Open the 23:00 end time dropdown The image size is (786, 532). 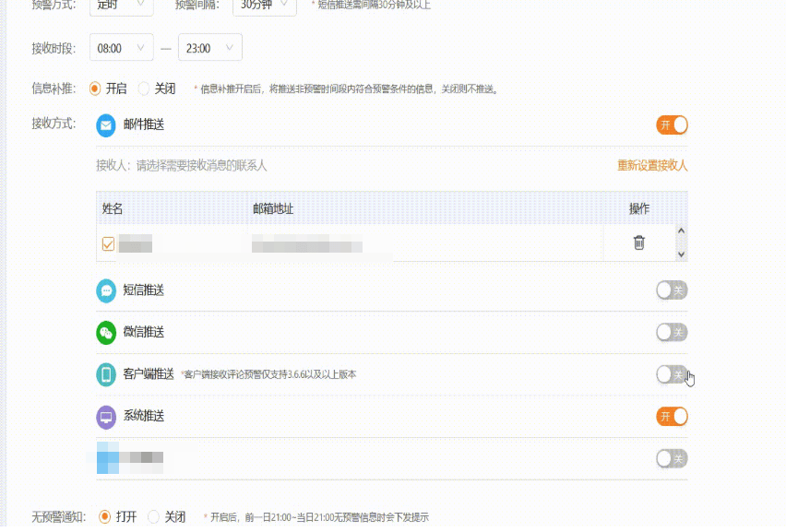(209, 48)
